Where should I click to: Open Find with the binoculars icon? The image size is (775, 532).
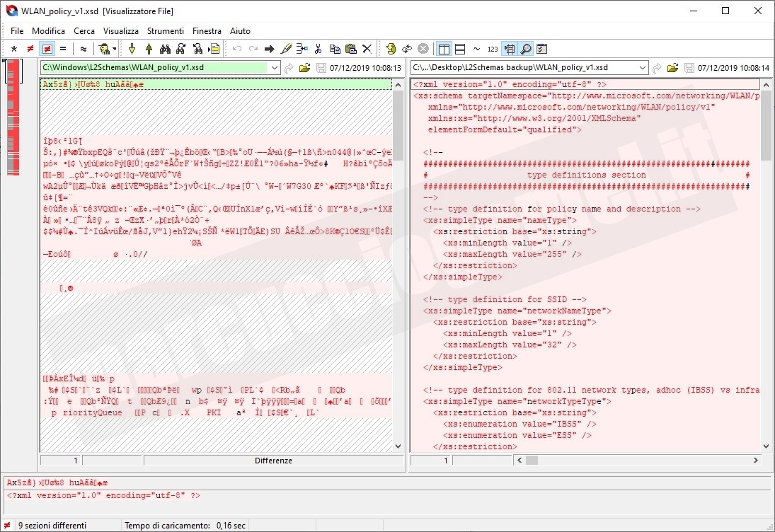[165, 49]
